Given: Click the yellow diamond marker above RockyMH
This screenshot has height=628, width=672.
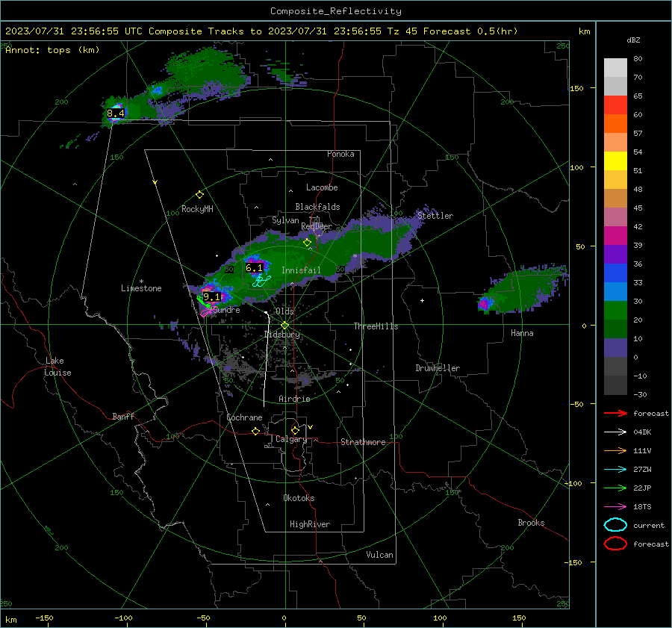Looking at the screenshot, I should tap(199, 195).
